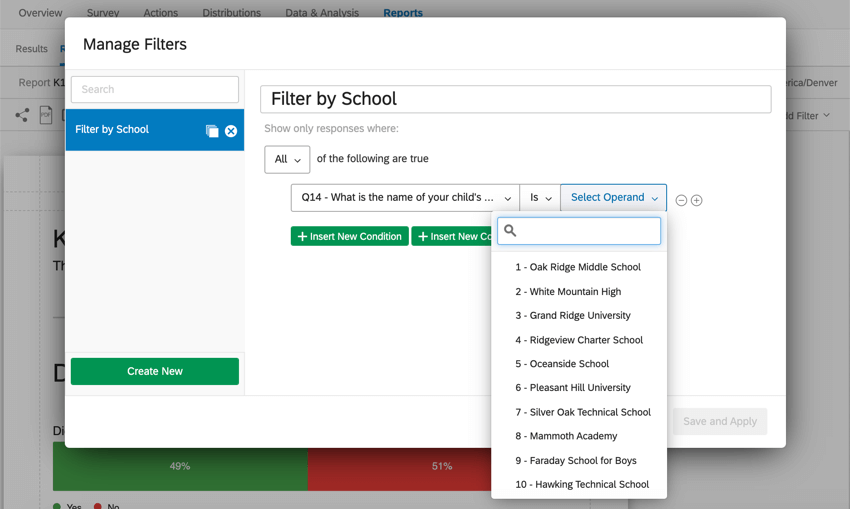Add condition with the plus icon
The width and height of the screenshot is (850, 509).
coord(697,201)
